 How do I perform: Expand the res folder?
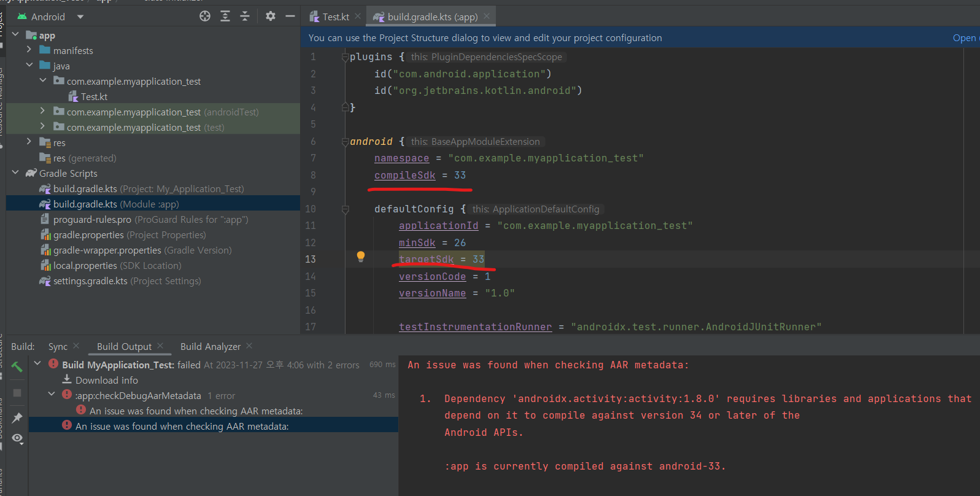(x=29, y=141)
